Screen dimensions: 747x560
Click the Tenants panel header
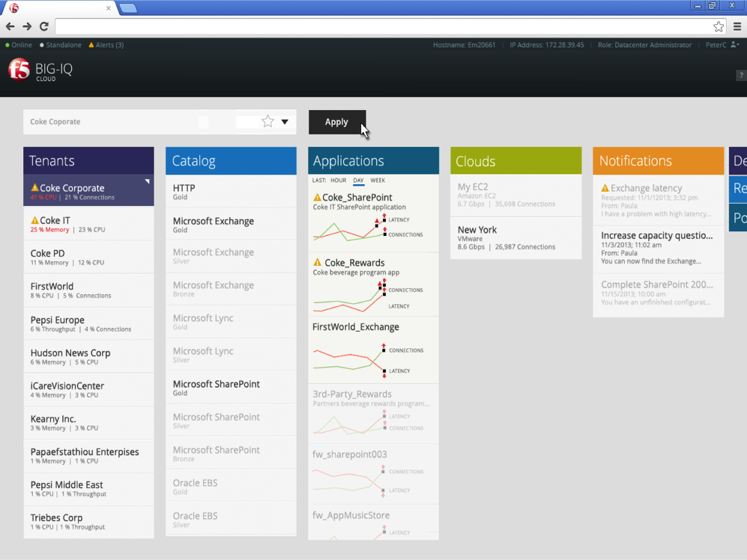pos(88,161)
